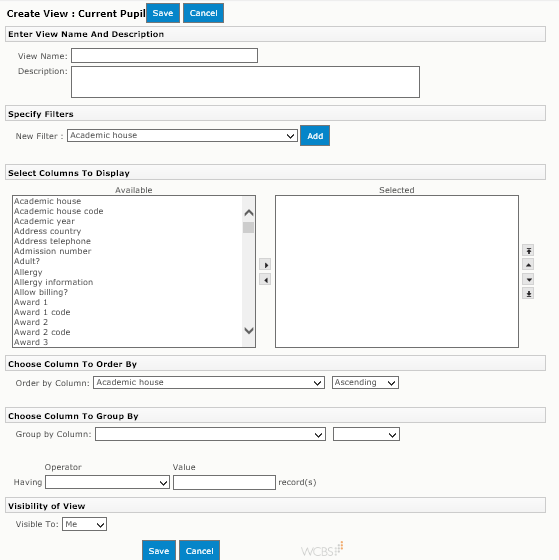Click the Available list scroll-up arrow
This screenshot has height=560, width=559.
point(249,213)
